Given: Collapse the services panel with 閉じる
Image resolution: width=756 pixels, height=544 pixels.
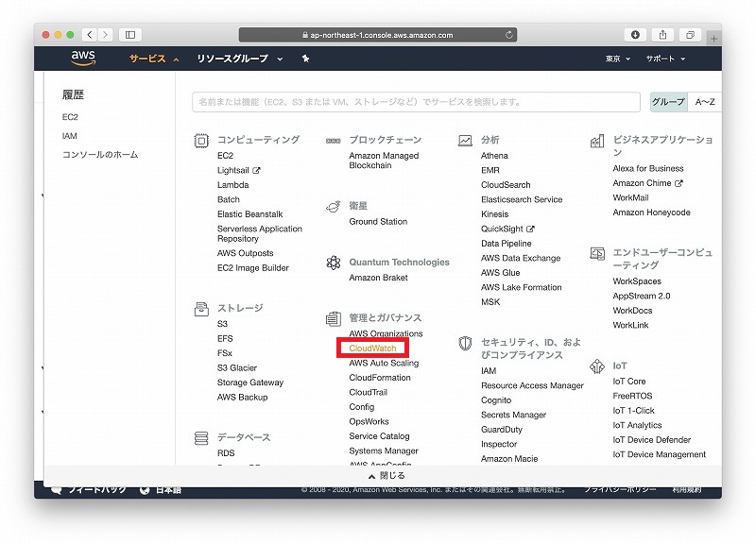Looking at the screenshot, I should point(387,476).
